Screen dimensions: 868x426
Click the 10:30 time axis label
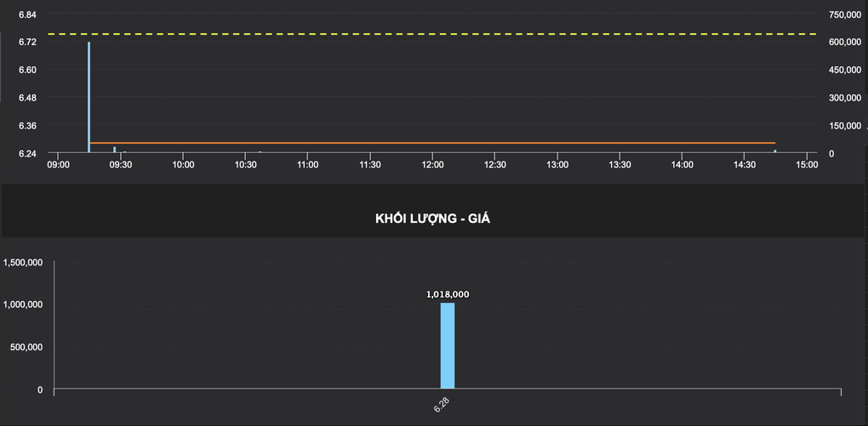(x=245, y=165)
